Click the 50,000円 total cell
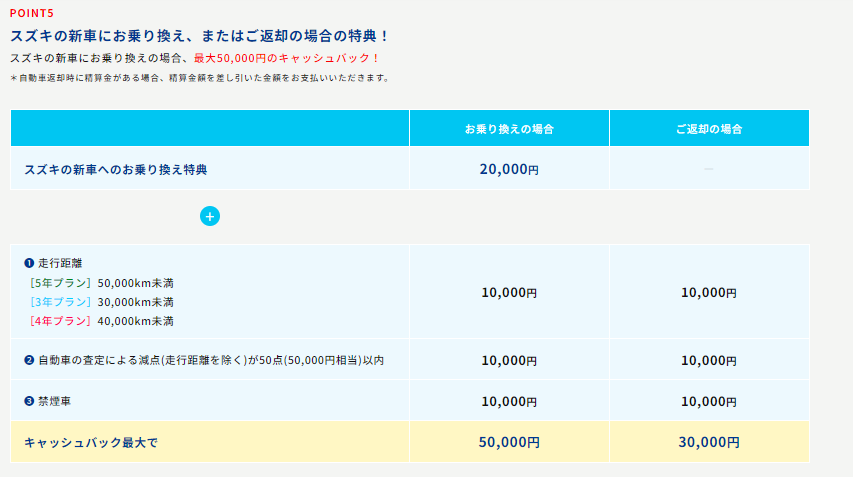The height and width of the screenshot is (477, 853). tap(509, 442)
